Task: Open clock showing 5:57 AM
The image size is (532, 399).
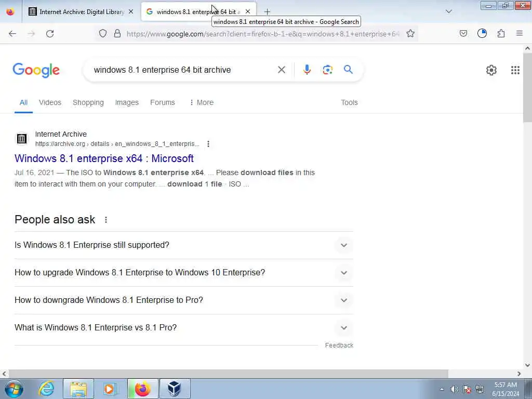Action: 506,389
